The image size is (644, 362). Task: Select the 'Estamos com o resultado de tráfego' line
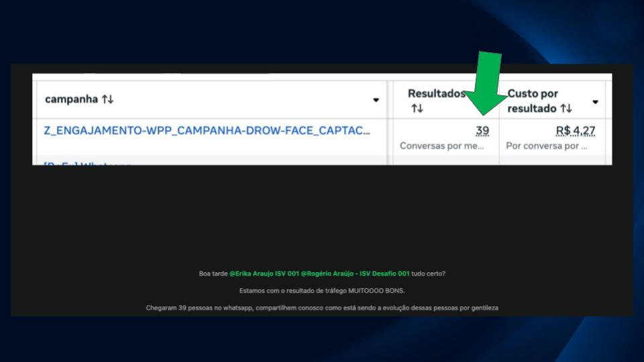coord(322,290)
